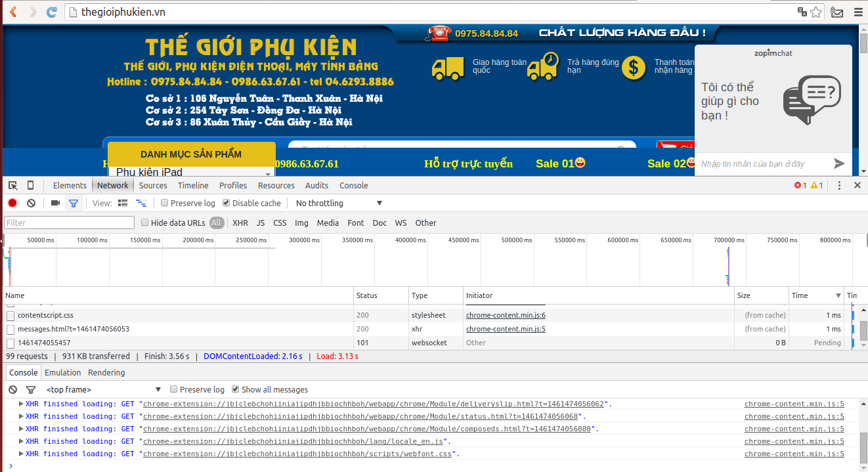
Task: Switch to large request rows view icon
Action: click(x=123, y=203)
